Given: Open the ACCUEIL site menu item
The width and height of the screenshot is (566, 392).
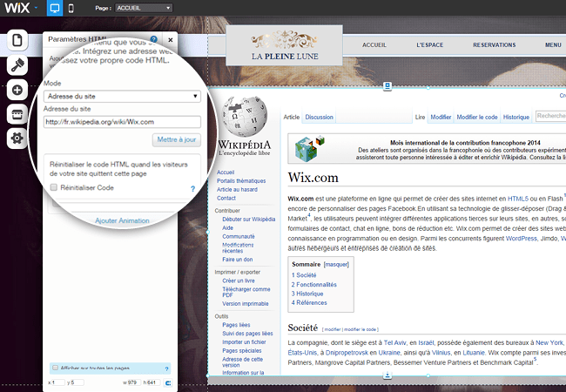Looking at the screenshot, I should coord(374,45).
